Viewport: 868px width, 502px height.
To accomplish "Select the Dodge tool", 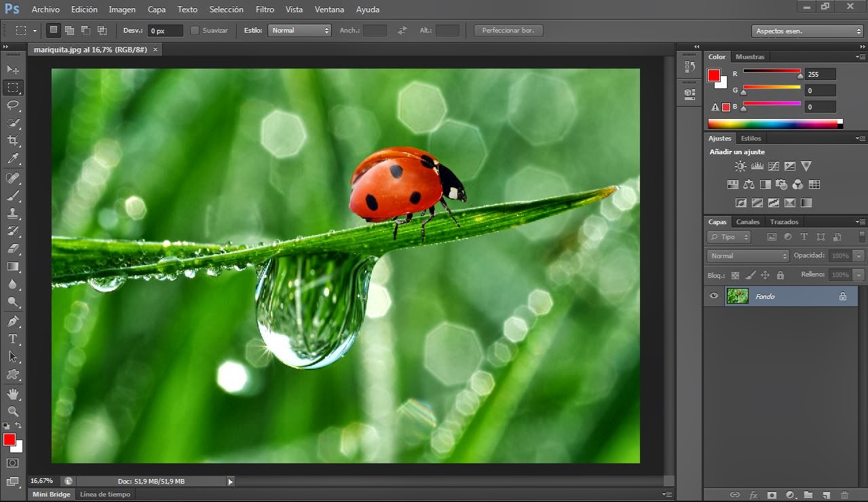I will click(x=13, y=302).
